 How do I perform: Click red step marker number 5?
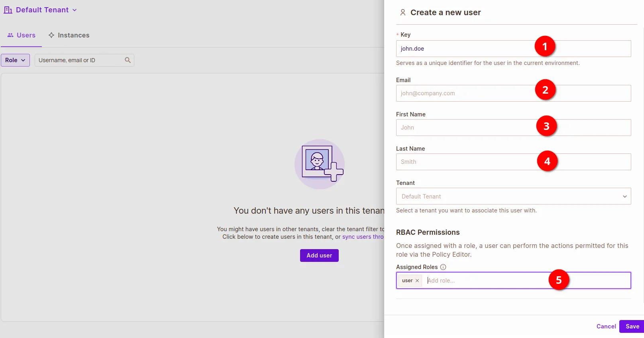point(559,280)
